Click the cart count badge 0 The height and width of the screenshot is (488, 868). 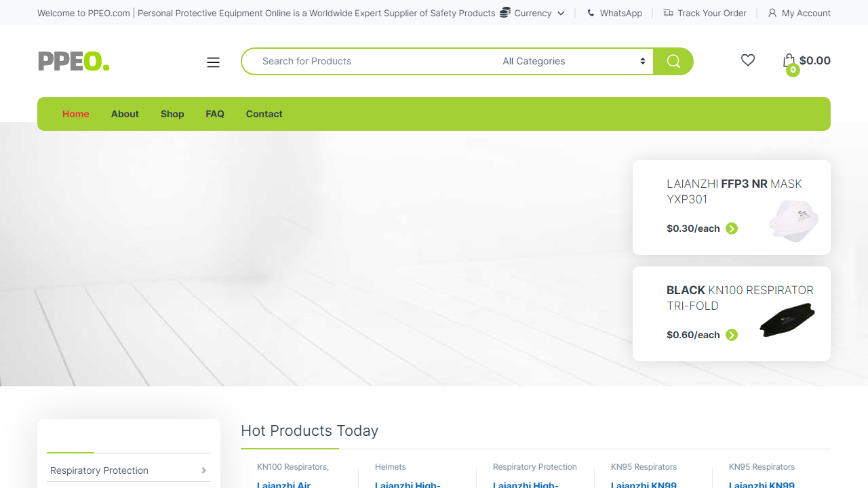click(793, 70)
